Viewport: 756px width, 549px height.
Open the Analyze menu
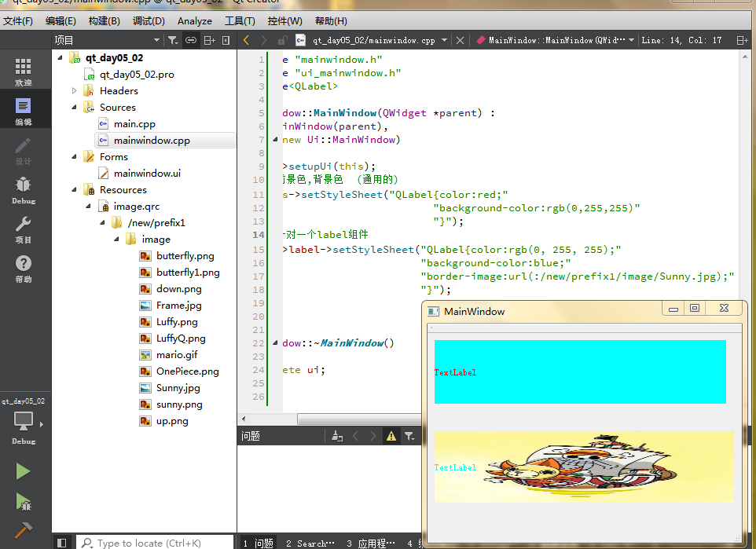tap(195, 20)
